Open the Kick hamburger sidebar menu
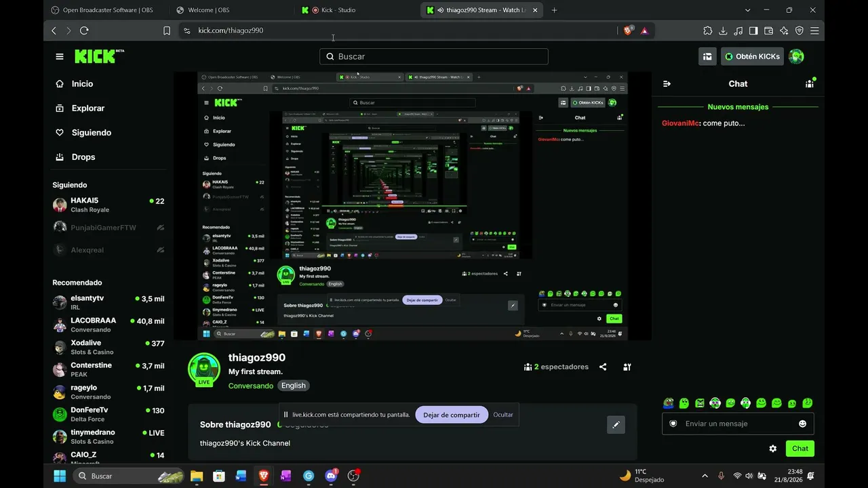This screenshot has height=488, width=868. [60, 57]
